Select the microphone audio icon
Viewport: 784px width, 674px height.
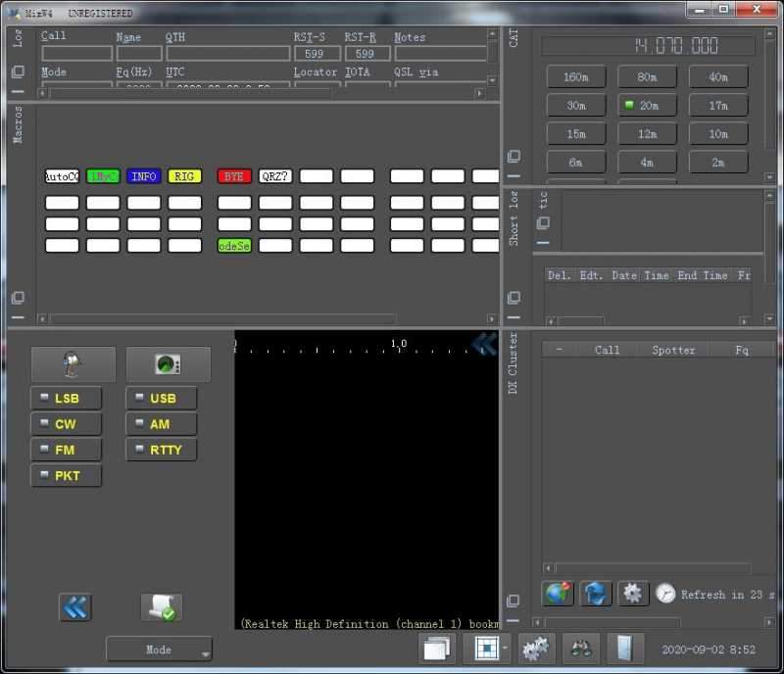click(x=72, y=362)
